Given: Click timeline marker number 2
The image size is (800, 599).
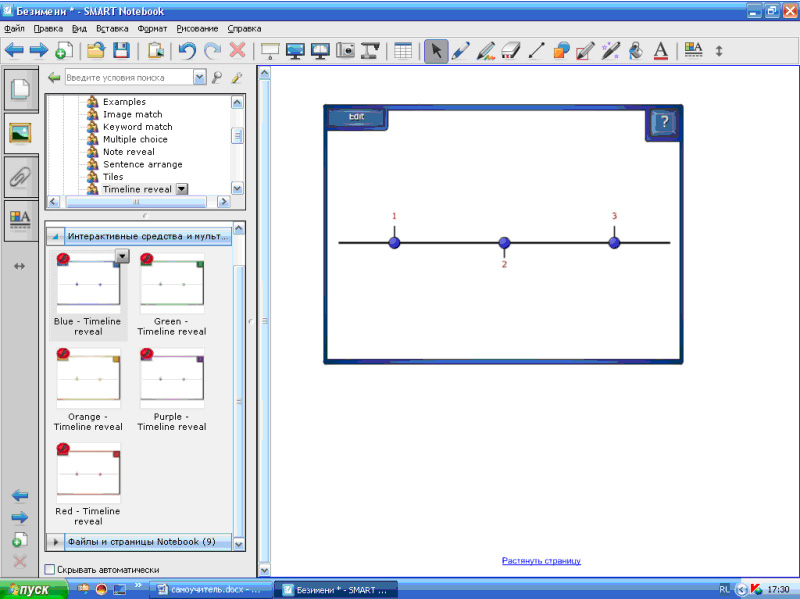Looking at the screenshot, I should [504, 243].
